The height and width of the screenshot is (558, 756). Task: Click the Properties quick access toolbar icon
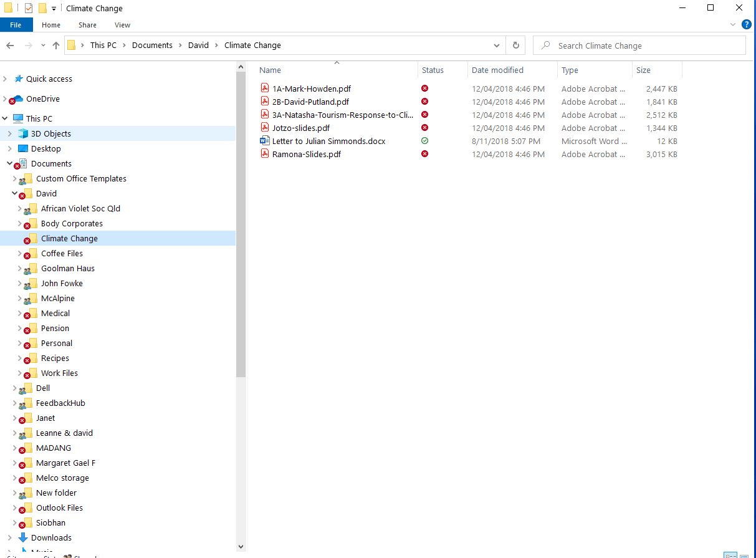click(29, 8)
